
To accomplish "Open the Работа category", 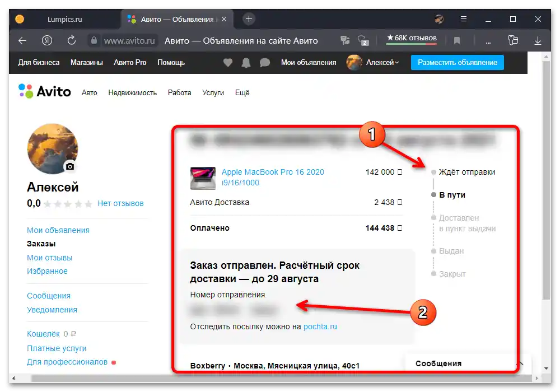I will tap(179, 93).
